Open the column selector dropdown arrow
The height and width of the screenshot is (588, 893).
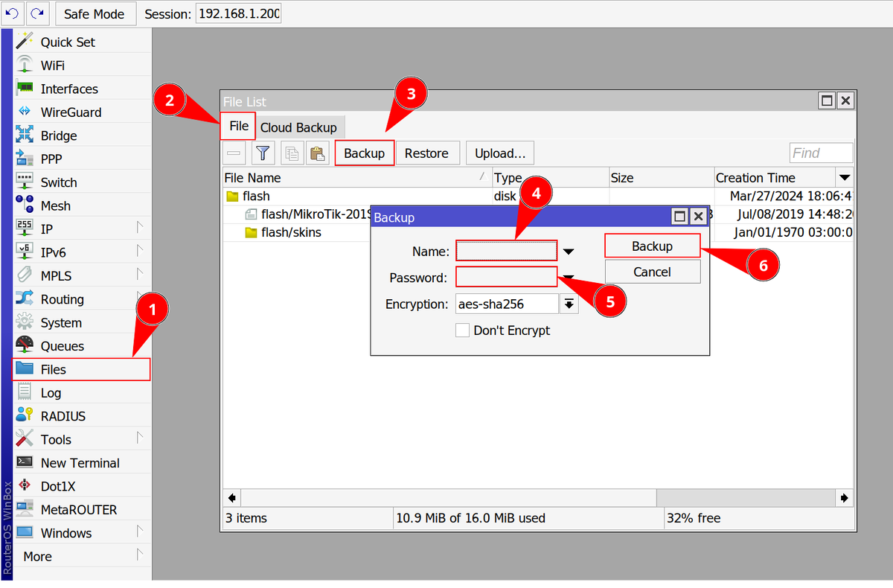845,178
